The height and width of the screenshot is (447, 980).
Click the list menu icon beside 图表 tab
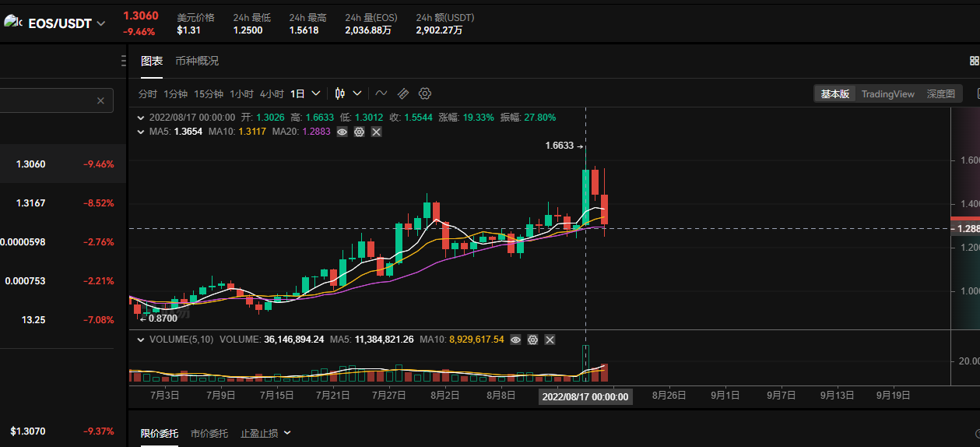(125, 60)
